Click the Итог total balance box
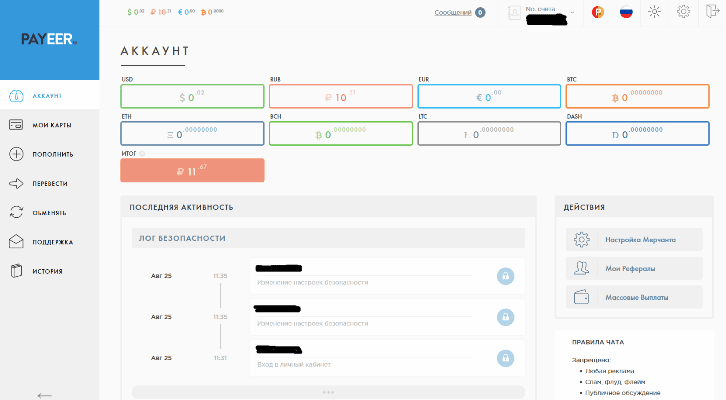 pos(192,170)
